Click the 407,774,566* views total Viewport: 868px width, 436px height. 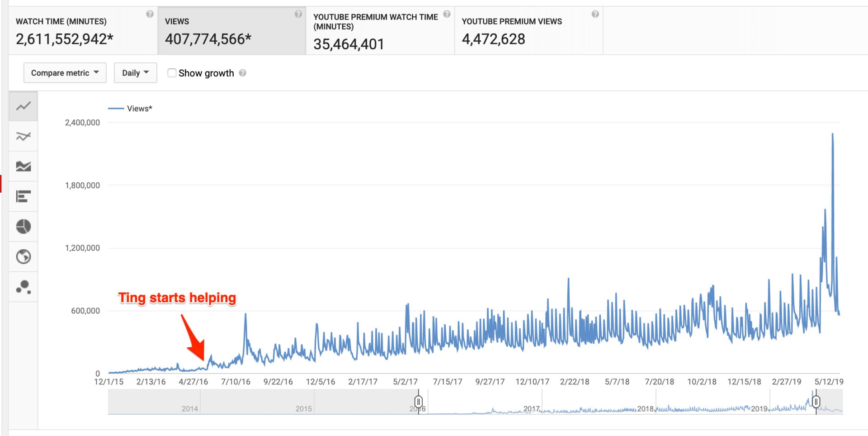[x=208, y=39]
